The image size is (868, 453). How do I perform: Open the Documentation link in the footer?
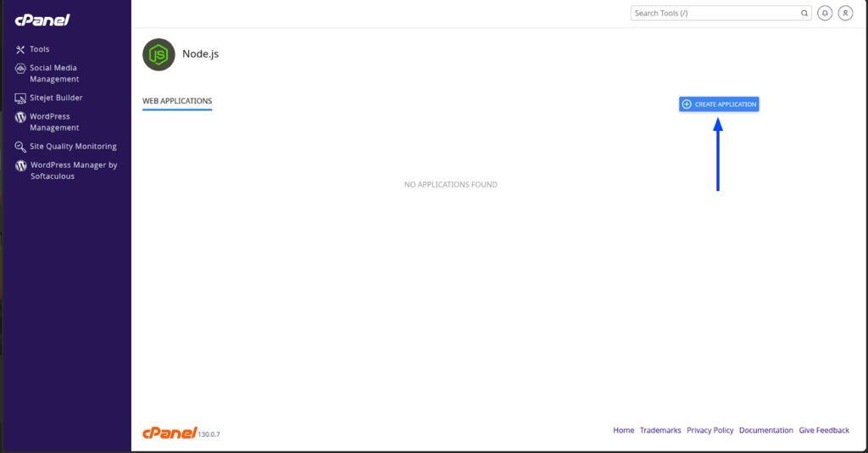click(765, 430)
